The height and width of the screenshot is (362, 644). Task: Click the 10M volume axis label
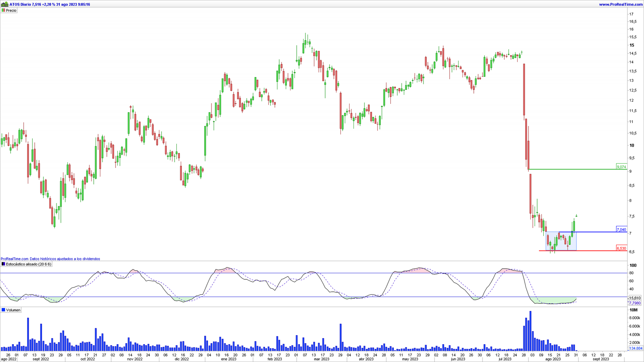coord(633,310)
